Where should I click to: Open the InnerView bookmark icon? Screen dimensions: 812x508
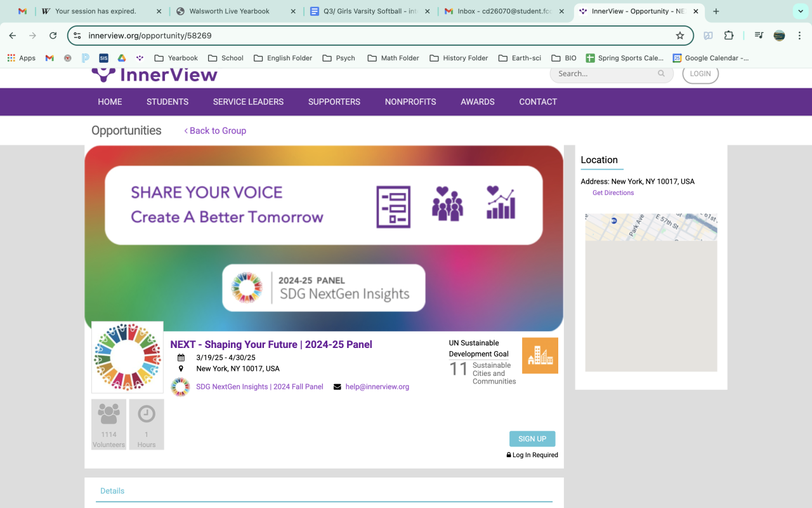tap(140, 58)
